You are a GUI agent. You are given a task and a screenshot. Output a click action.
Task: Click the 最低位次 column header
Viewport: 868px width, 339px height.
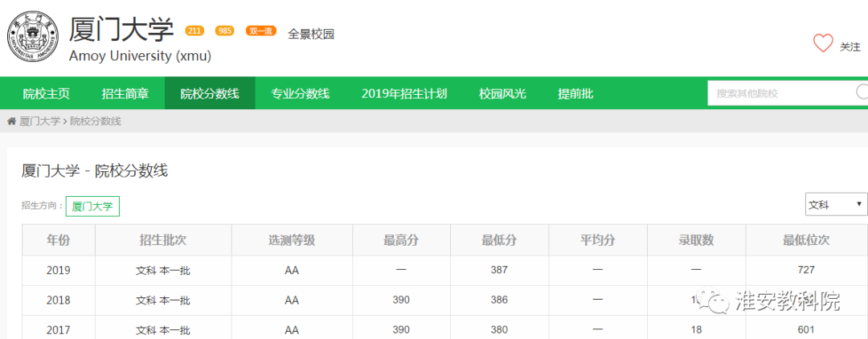point(806,240)
